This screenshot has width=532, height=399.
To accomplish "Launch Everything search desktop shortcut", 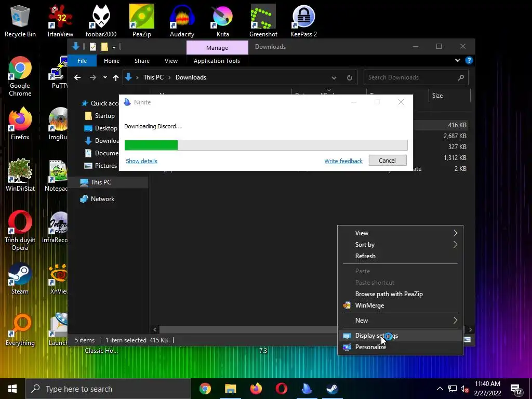I will click(x=20, y=330).
